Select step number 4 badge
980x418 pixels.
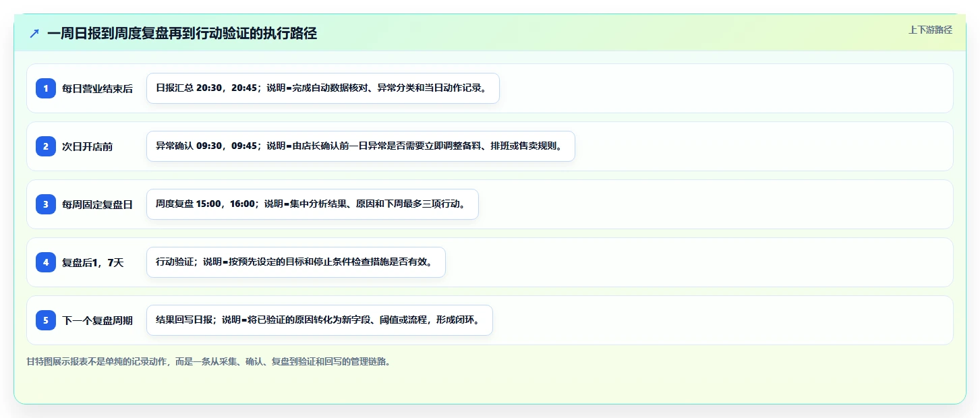coord(46,262)
